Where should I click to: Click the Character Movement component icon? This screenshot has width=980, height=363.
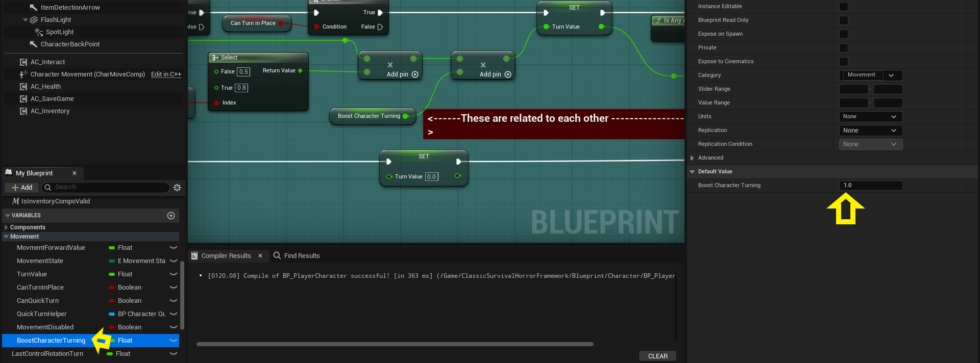pos(23,74)
